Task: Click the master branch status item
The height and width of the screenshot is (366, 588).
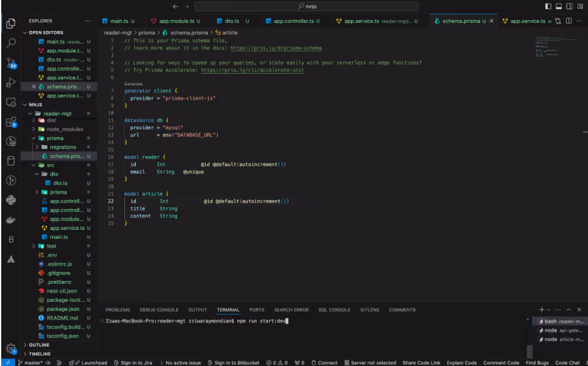Action: pyautogui.click(x=30, y=362)
